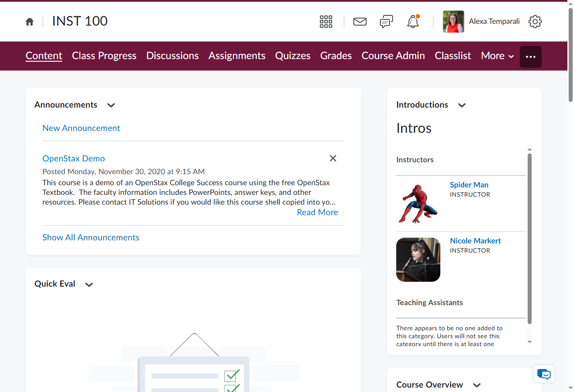Expand the Introductions widget menu
574x392 pixels.
click(x=462, y=105)
